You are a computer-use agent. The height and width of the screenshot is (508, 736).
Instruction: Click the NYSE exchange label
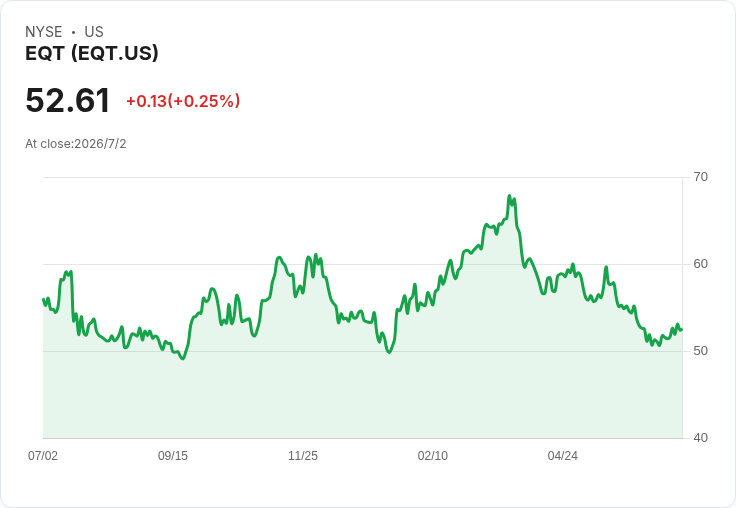click(44, 32)
